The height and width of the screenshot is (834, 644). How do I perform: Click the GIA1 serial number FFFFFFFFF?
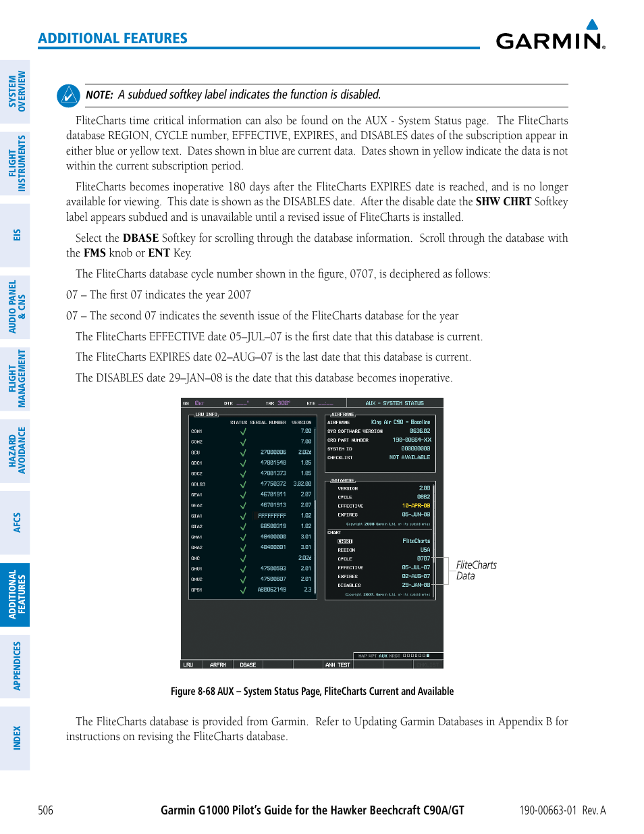click(x=272, y=516)
